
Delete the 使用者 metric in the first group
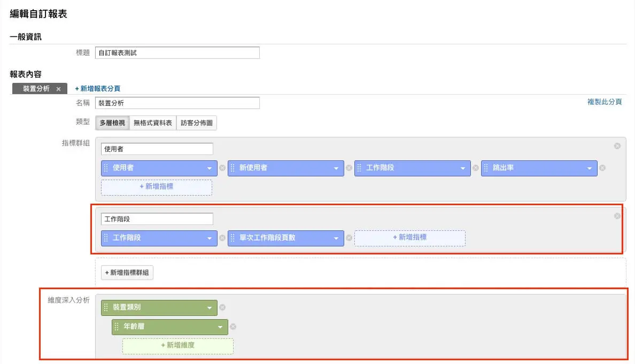point(222,168)
